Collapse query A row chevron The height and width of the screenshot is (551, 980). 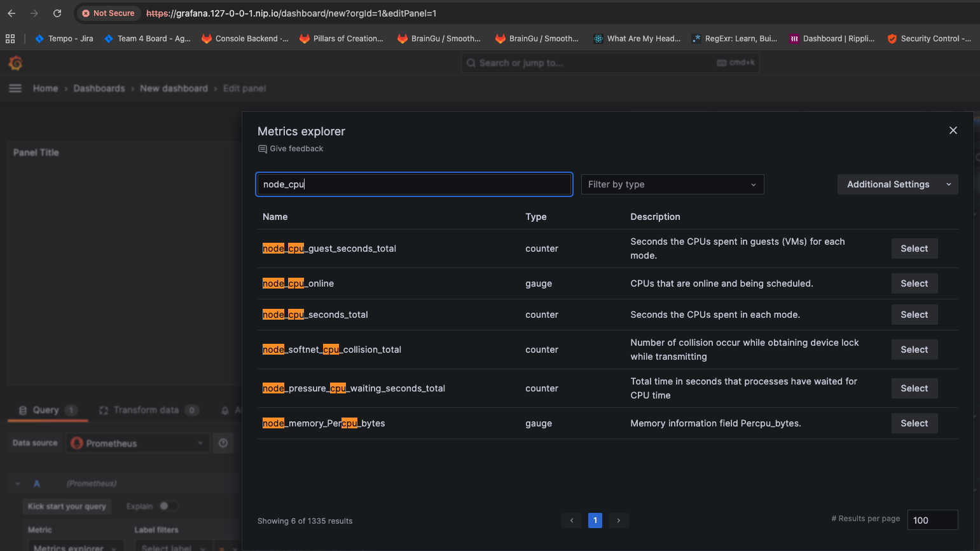coord(18,484)
